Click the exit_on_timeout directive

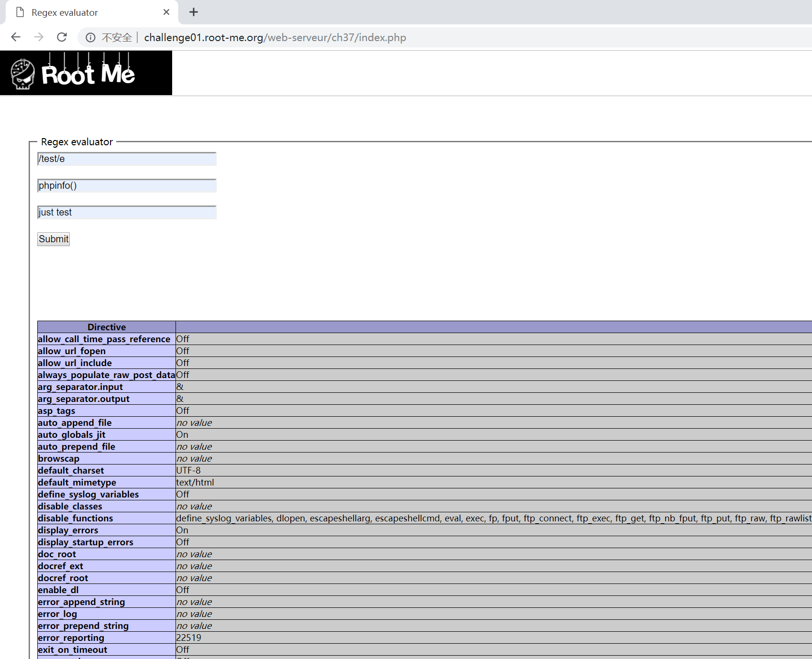tap(73, 649)
